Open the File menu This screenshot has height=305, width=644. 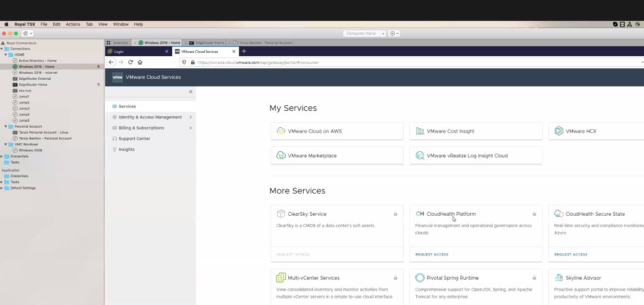[x=44, y=24]
